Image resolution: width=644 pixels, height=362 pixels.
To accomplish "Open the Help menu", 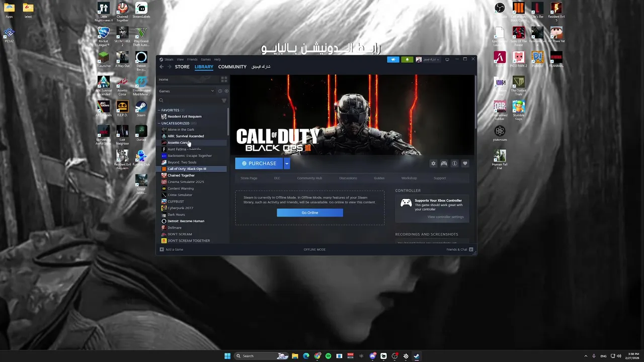I will [x=217, y=59].
